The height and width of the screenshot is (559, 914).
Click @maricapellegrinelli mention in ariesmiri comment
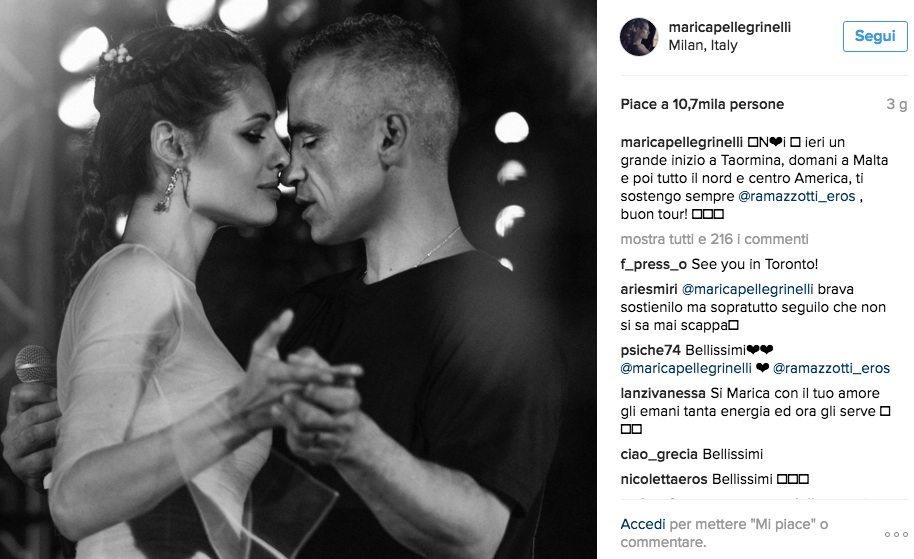[x=747, y=290]
